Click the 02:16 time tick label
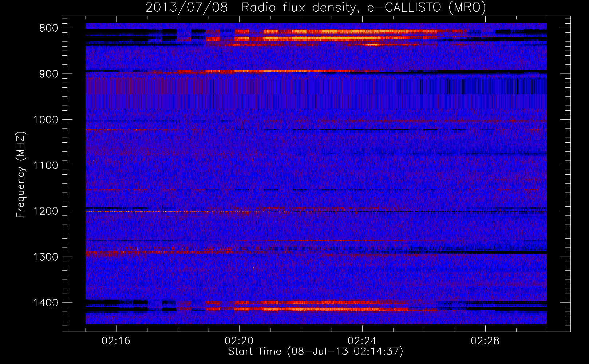589x364 pixels. coord(116,341)
